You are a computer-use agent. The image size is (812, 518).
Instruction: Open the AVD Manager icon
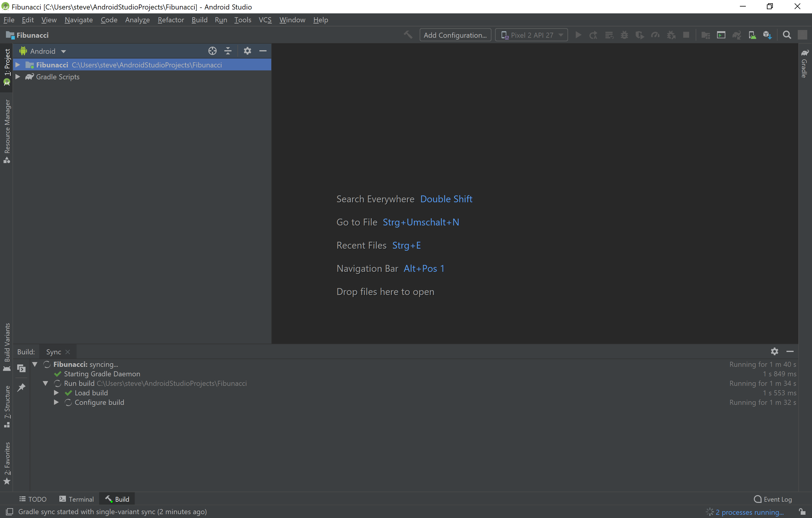pos(752,35)
